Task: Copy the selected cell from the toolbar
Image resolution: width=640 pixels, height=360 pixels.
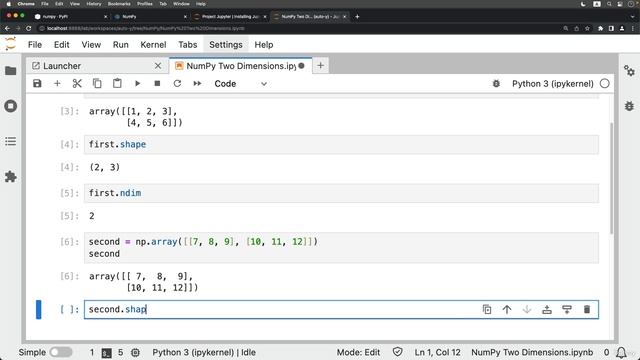Action: point(97,84)
